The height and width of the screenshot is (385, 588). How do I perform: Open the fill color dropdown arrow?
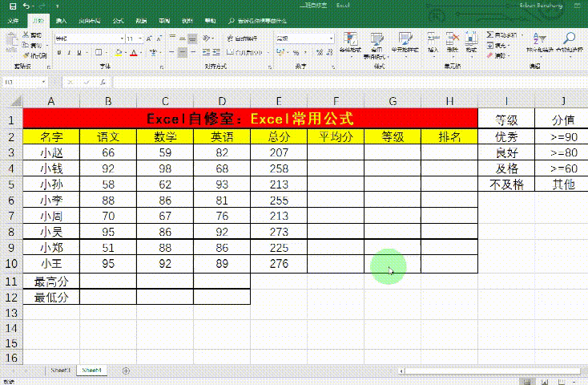click(x=126, y=53)
